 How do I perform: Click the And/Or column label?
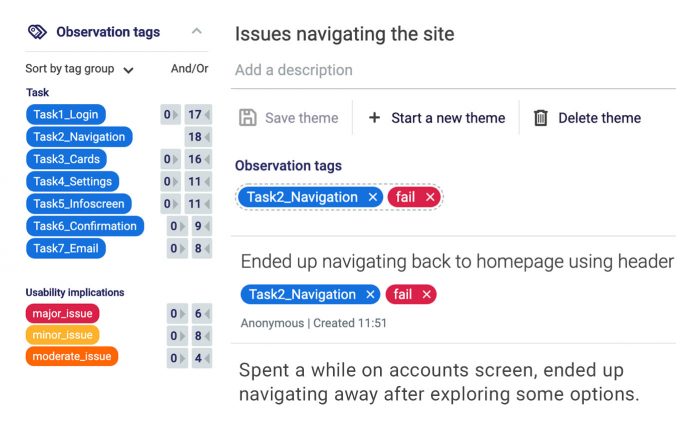[189, 70]
